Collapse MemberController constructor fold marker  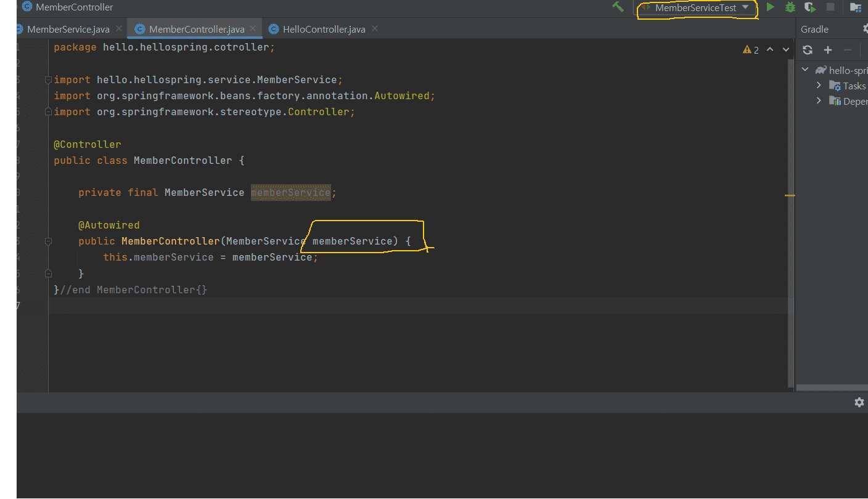(x=48, y=241)
